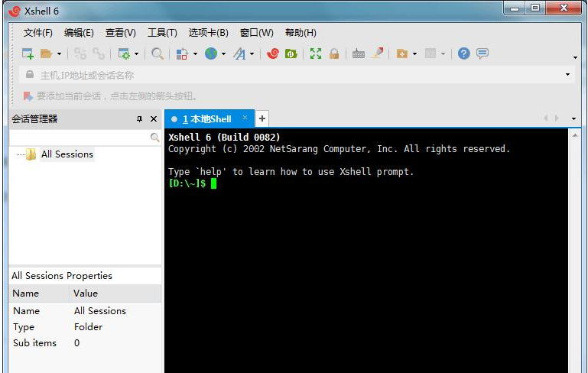The height and width of the screenshot is (373, 588).
Task: Click the keyboard key-mapping icon
Action: pyautogui.click(x=358, y=54)
